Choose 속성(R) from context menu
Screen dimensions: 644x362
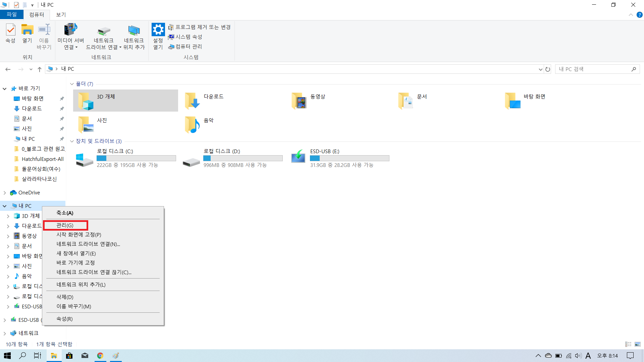tap(64, 319)
